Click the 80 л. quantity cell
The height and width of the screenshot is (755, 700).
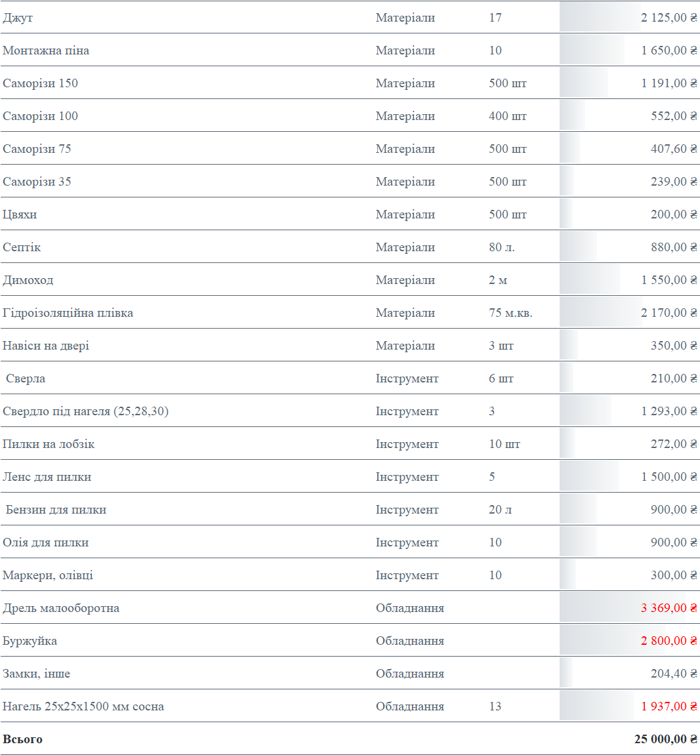[x=501, y=247]
